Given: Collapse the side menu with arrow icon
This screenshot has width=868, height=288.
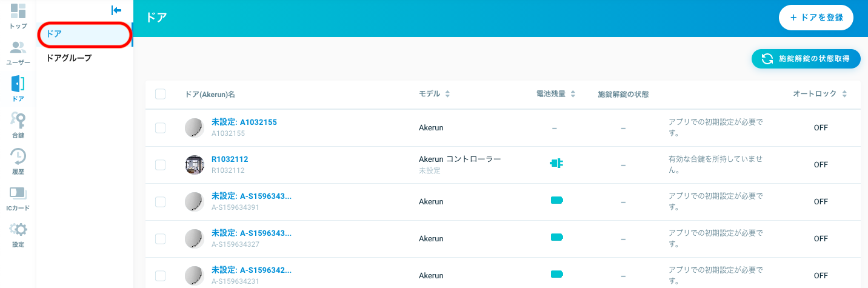Looking at the screenshot, I should point(116,10).
